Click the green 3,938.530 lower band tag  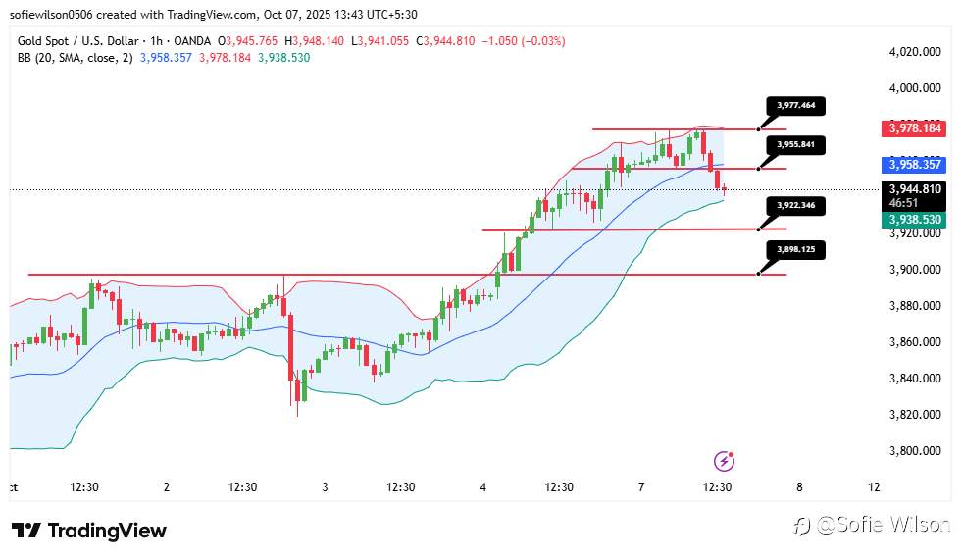[x=915, y=221]
